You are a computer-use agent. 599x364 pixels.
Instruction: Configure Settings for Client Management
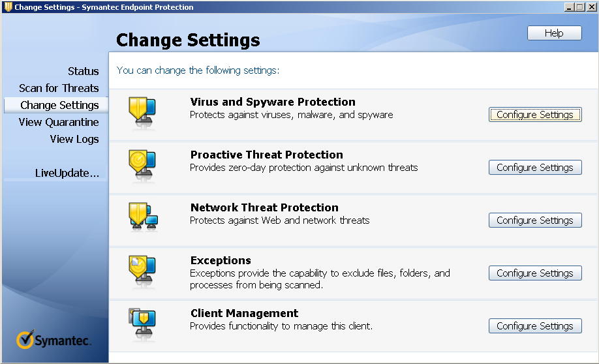click(x=535, y=326)
